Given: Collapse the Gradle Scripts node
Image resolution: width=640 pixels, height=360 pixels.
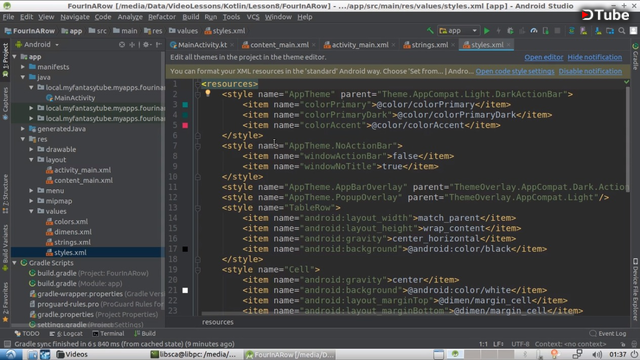Looking at the screenshot, I should point(15,263).
